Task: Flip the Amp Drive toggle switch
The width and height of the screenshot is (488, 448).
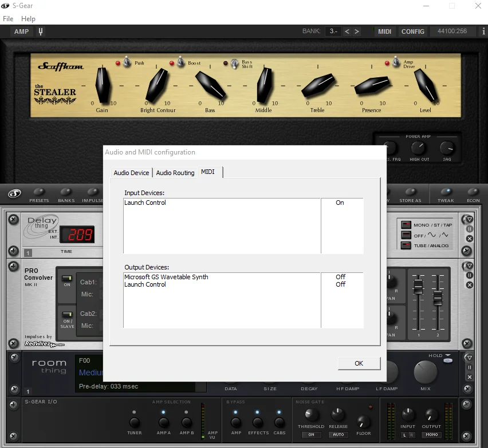Action: (396, 62)
